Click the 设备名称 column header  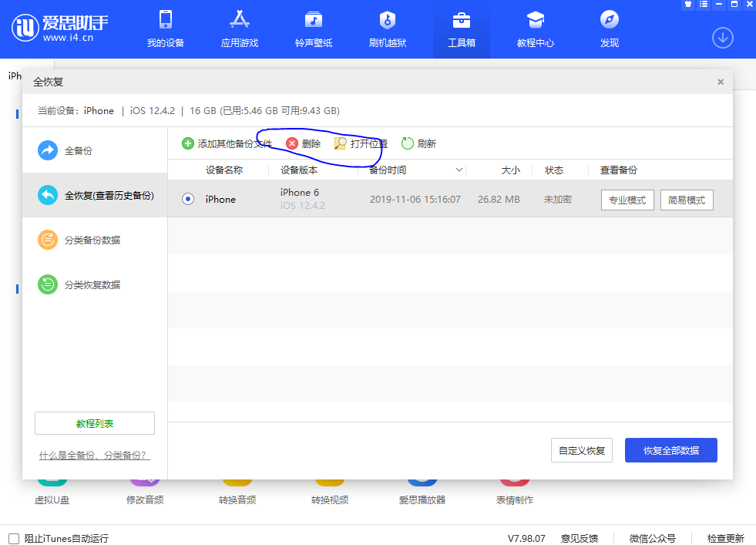[224, 170]
